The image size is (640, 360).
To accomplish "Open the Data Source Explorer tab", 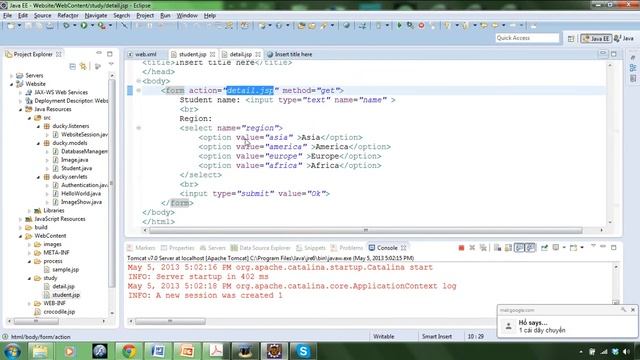I will click(x=260, y=248).
